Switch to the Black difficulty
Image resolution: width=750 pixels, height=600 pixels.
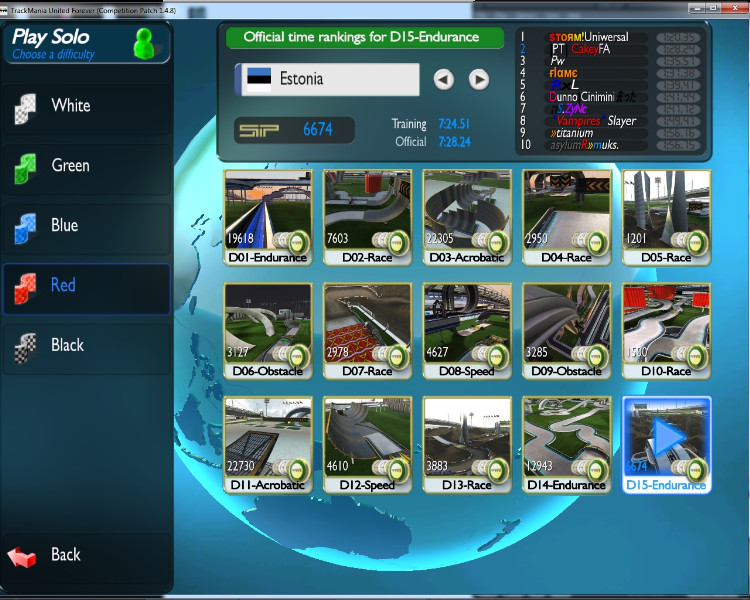point(85,346)
